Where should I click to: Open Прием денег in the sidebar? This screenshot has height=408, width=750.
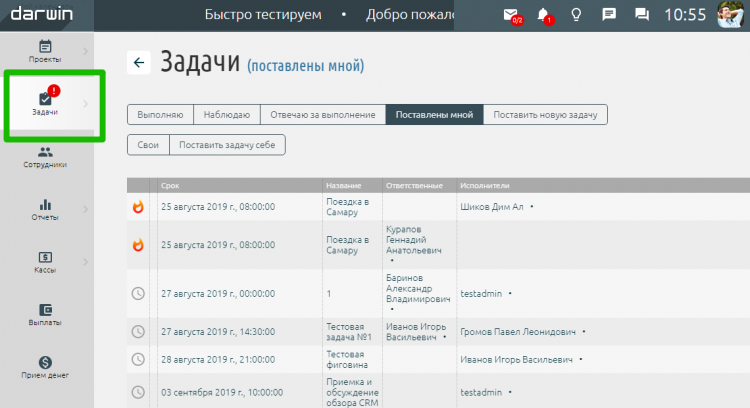click(x=45, y=368)
